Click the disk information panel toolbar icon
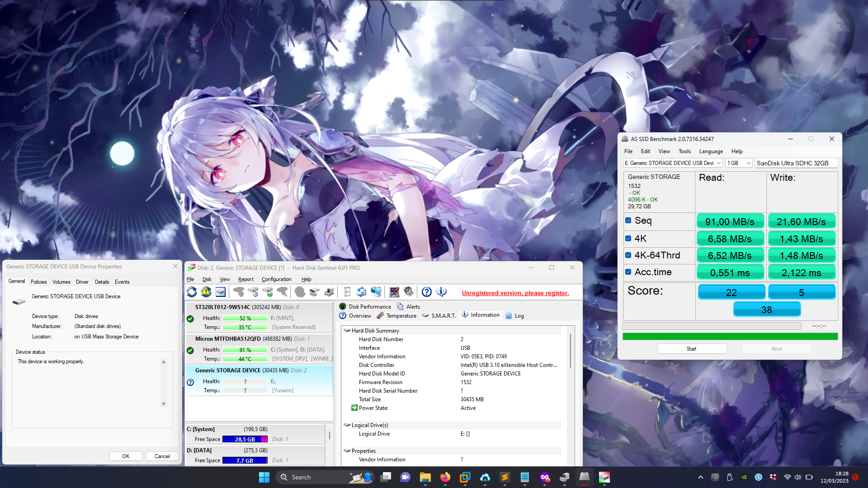The image size is (868, 488). click(x=221, y=292)
